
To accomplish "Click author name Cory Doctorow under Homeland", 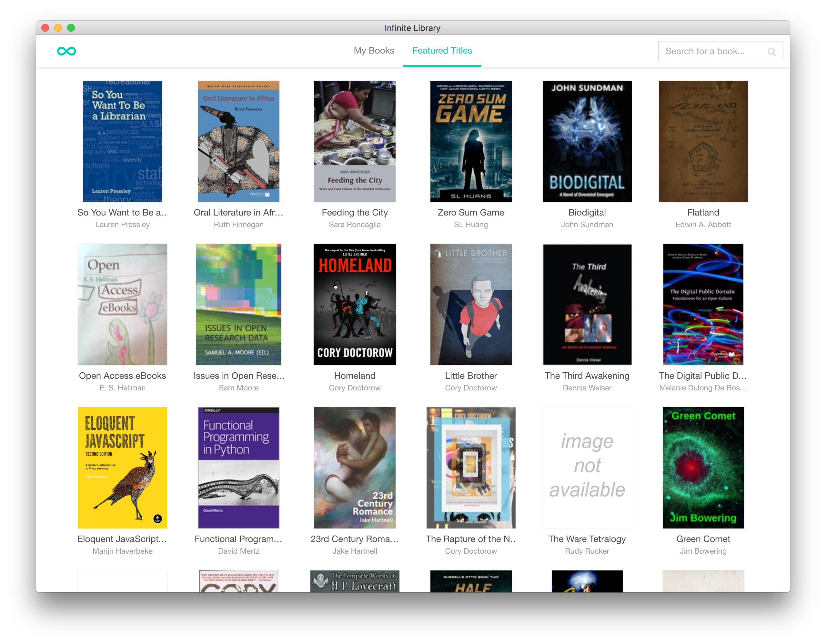I will click(x=354, y=387).
